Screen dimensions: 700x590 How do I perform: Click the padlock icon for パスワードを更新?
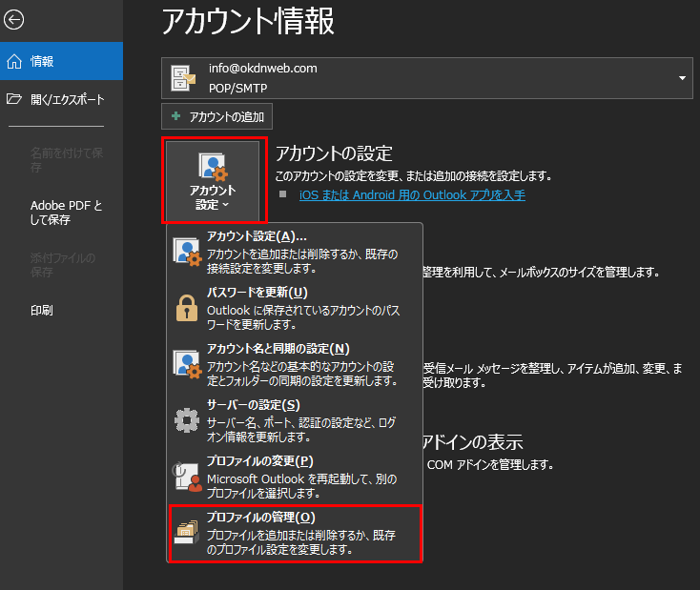pos(185,306)
